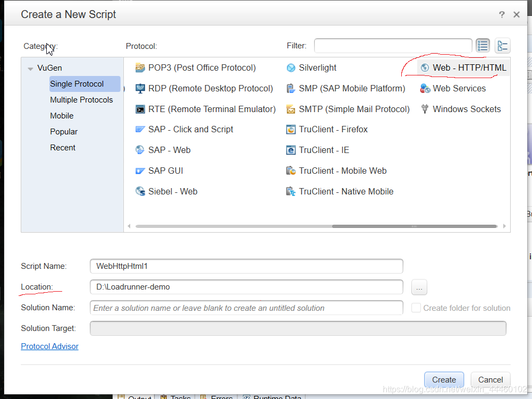Click the horizontal scrollbar thumb in protocol list
Screen dimensions: 532x399
pyautogui.click(x=414, y=226)
